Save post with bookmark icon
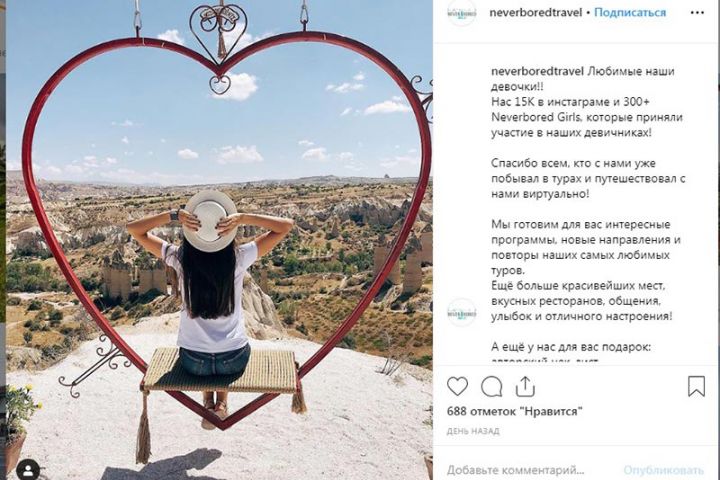 click(x=696, y=386)
